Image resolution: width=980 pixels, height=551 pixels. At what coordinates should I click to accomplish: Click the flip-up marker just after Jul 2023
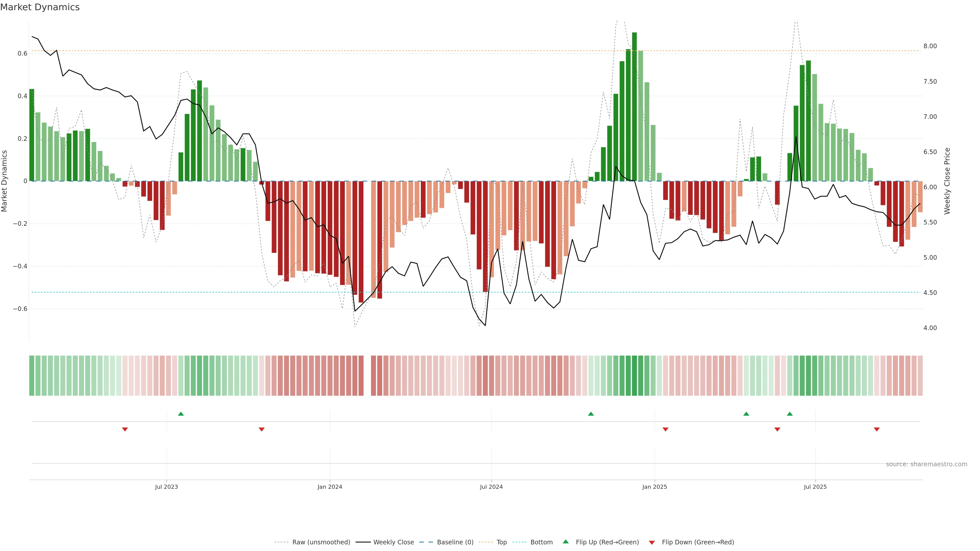tap(181, 414)
